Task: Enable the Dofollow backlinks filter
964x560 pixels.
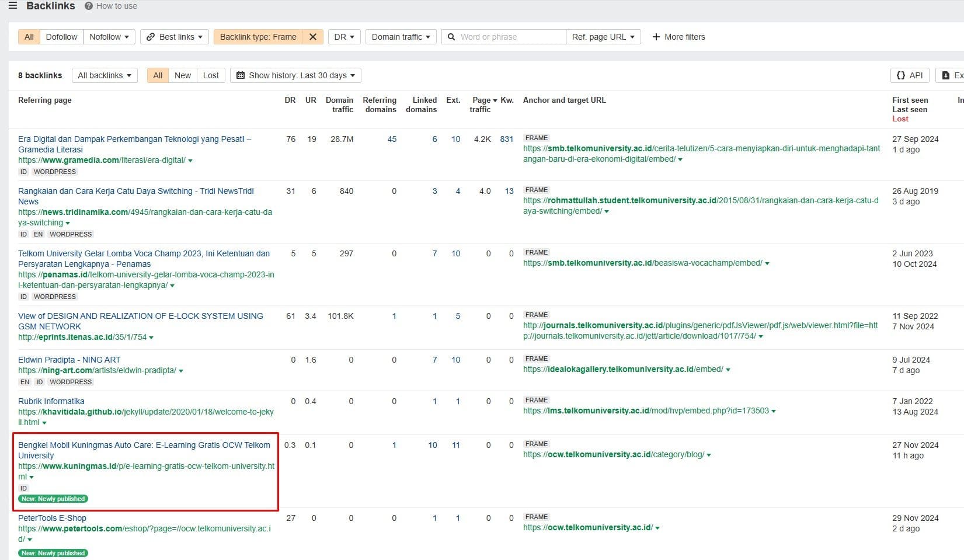Action: coord(61,36)
